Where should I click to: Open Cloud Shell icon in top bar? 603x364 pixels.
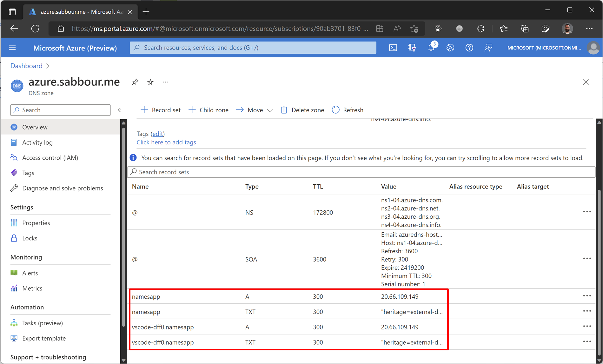(393, 48)
